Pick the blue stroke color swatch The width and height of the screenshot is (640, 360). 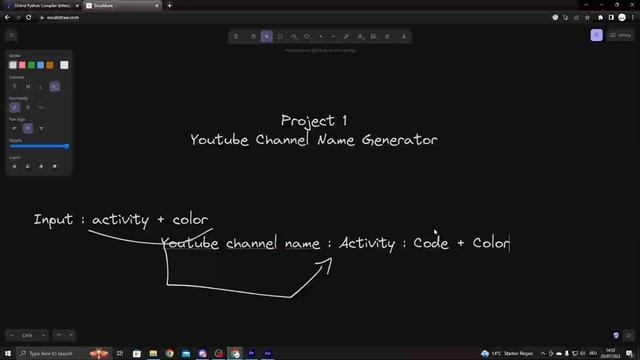40,65
